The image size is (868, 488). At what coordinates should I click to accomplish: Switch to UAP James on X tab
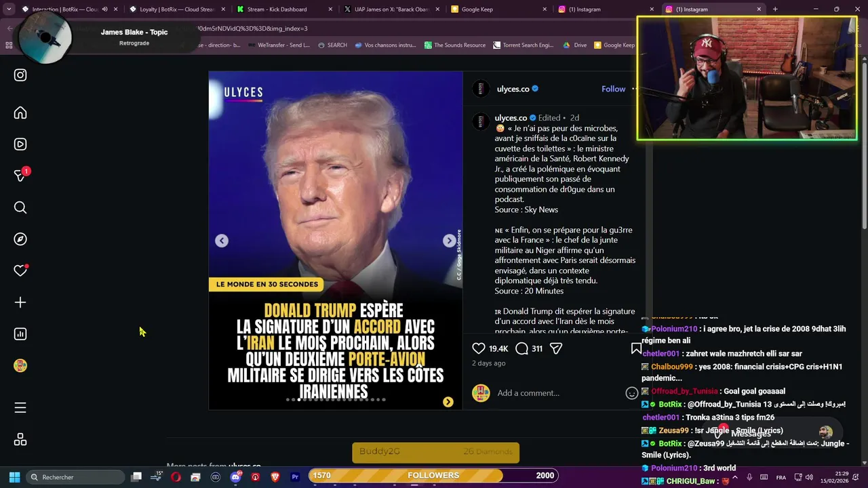(x=392, y=9)
